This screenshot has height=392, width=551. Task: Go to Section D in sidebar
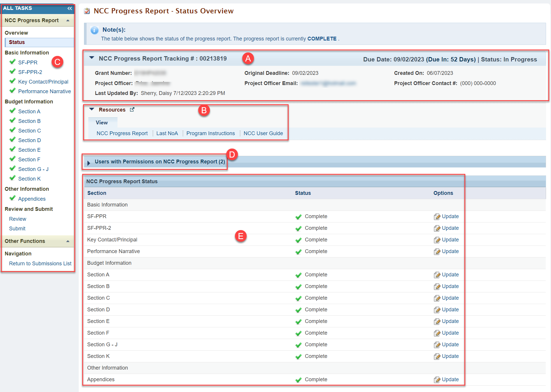29,140
